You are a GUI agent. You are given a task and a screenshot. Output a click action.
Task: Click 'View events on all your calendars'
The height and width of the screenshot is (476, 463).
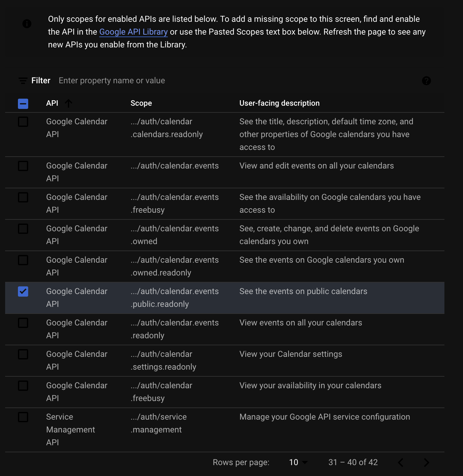point(301,323)
